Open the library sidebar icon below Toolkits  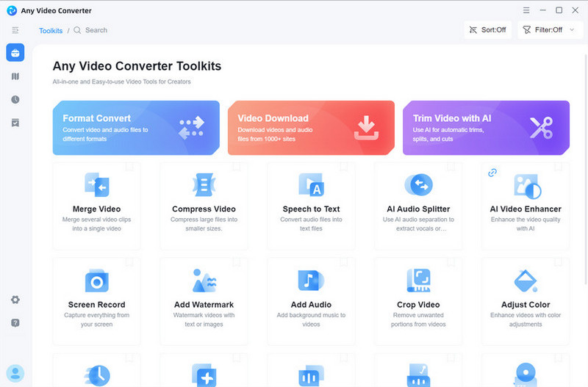pyautogui.click(x=15, y=76)
